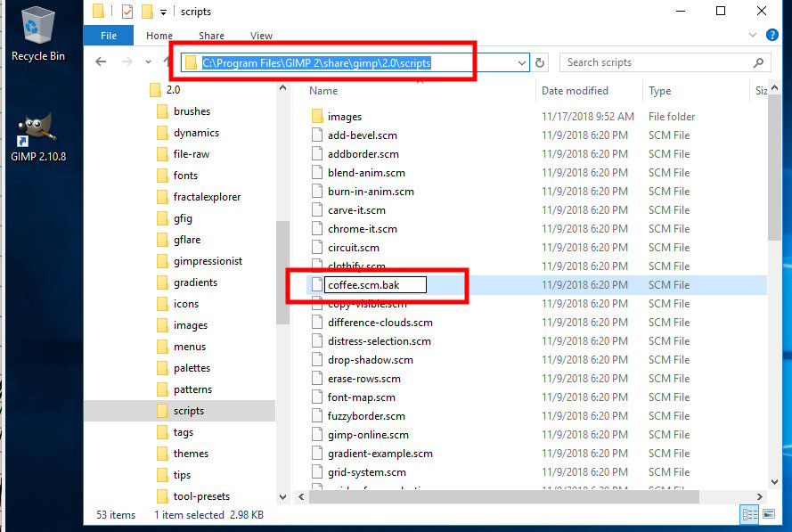Open the tool-presets folder in navigation pane

pos(193,496)
